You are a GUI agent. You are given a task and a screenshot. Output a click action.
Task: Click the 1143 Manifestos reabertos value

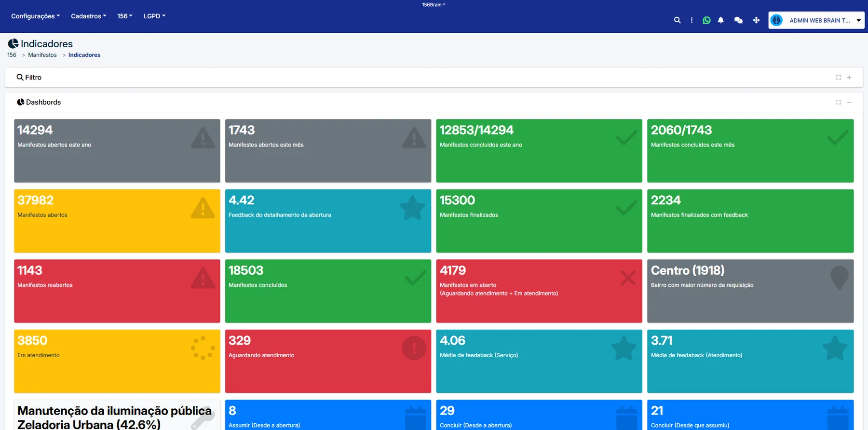click(30, 270)
